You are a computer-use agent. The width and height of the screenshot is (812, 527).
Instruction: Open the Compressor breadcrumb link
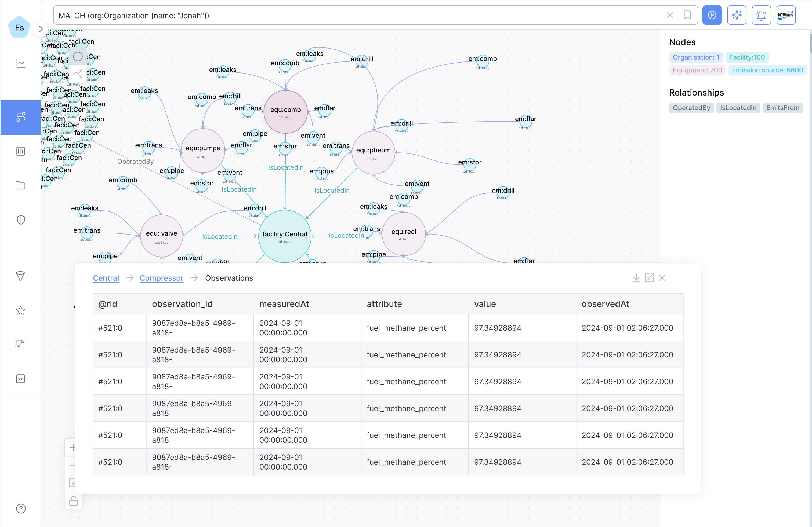click(x=161, y=278)
